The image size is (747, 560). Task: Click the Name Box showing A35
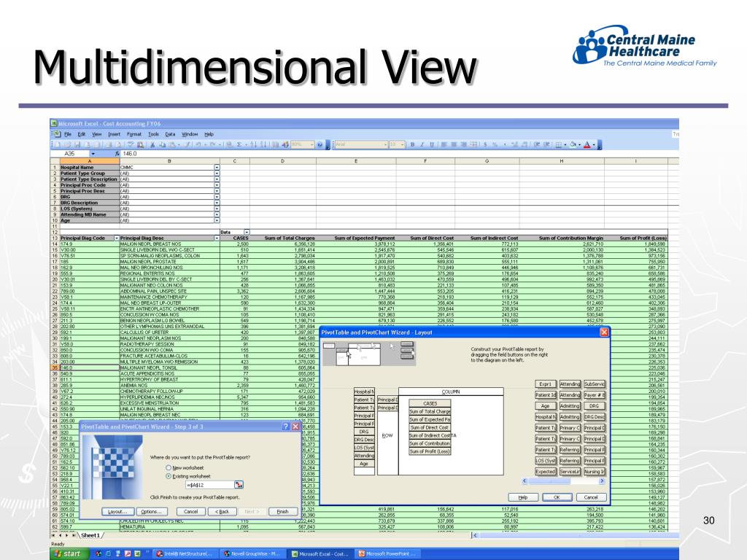(70, 154)
